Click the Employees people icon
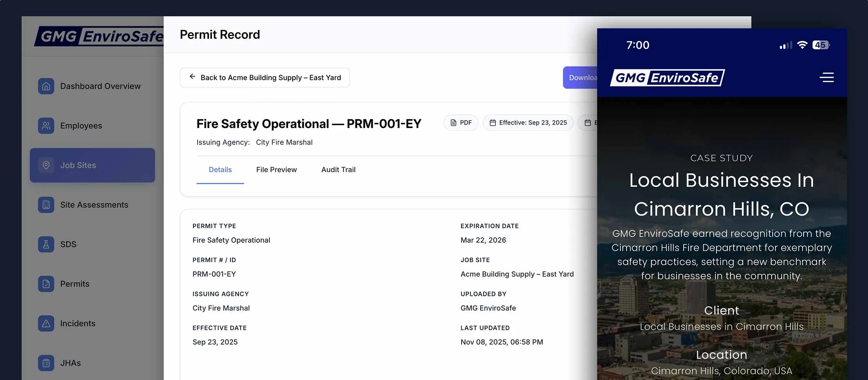This screenshot has width=868, height=380. (x=46, y=126)
